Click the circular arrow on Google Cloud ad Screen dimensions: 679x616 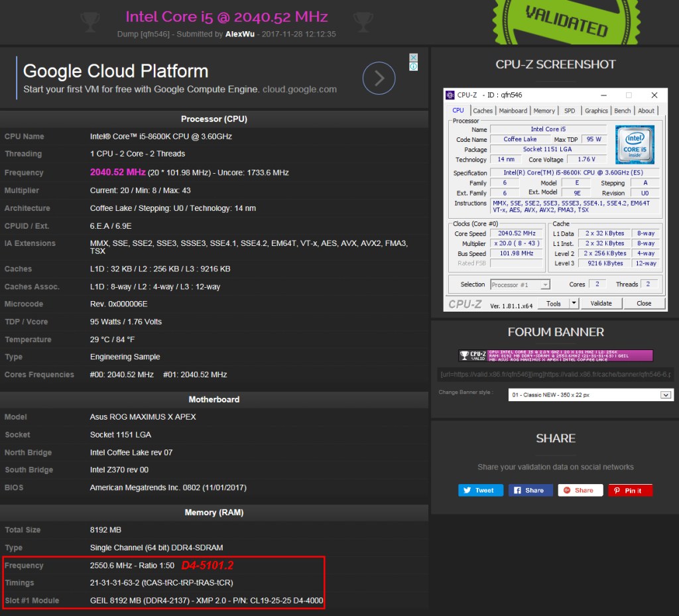[x=379, y=79]
